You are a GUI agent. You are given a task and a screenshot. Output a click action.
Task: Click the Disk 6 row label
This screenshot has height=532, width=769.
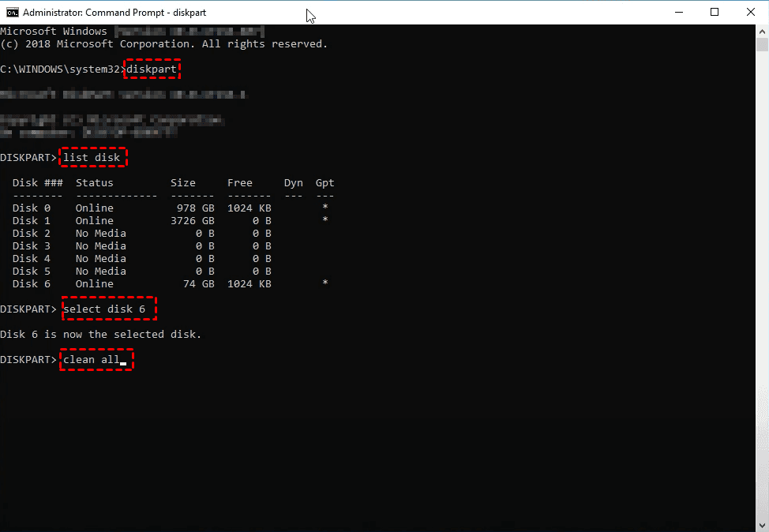(x=31, y=284)
